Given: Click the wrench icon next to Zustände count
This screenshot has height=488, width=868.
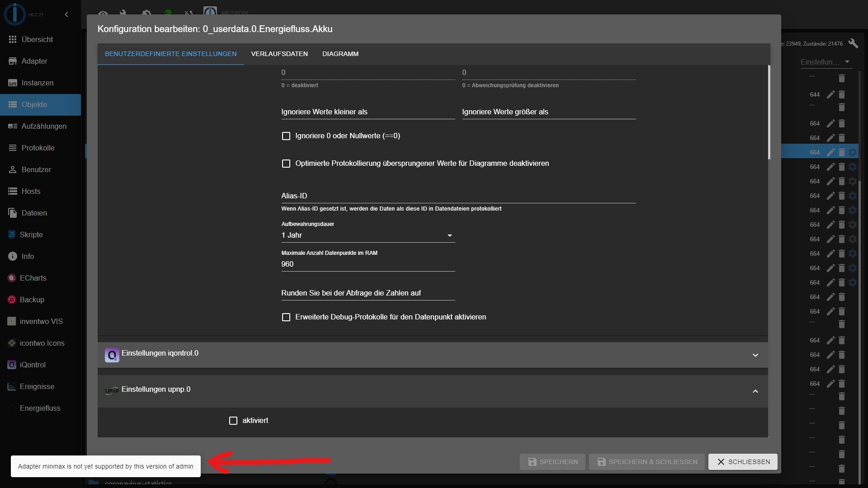Looking at the screenshot, I should click(x=853, y=43).
